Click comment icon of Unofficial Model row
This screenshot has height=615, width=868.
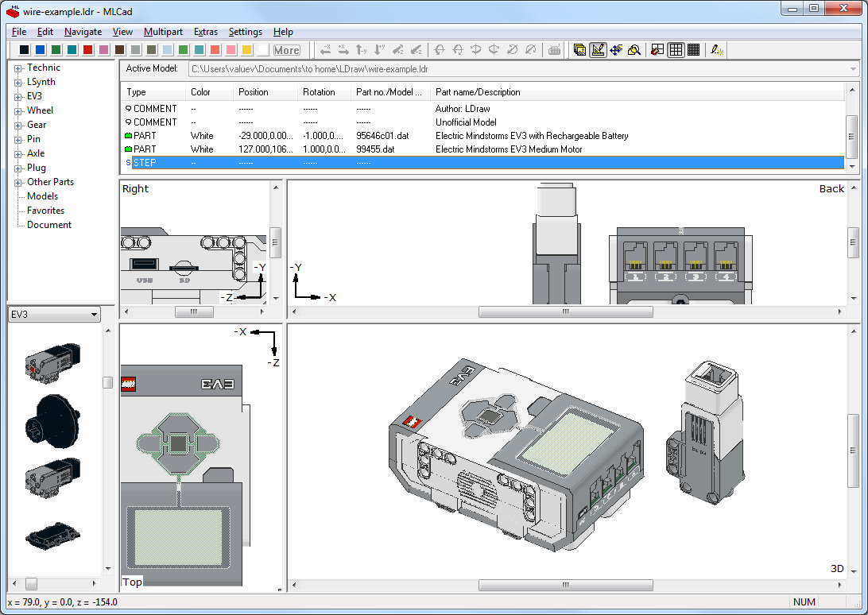[x=129, y=122]
